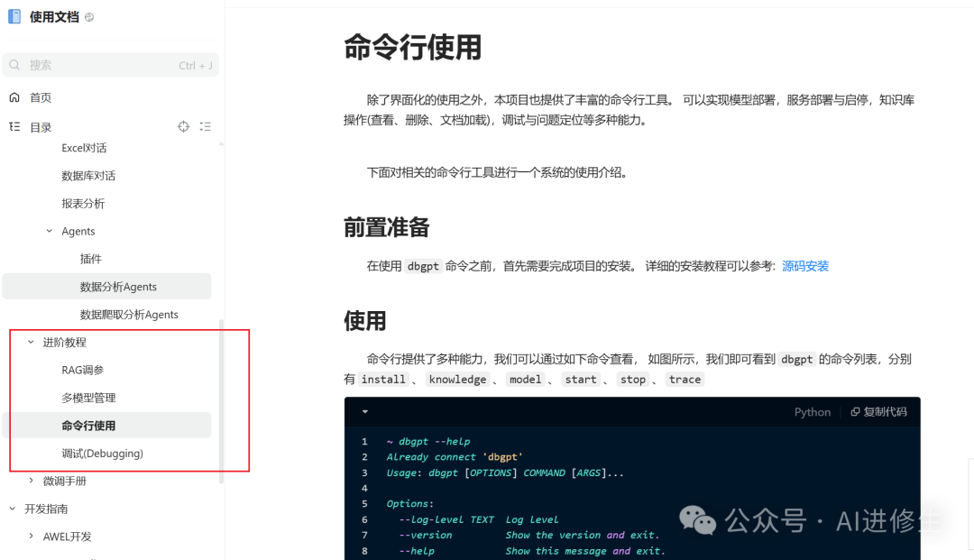Viewport: 974px width, 560px height.
Task: Expand the 微调手册 section chevron
Action: [31, 481]
